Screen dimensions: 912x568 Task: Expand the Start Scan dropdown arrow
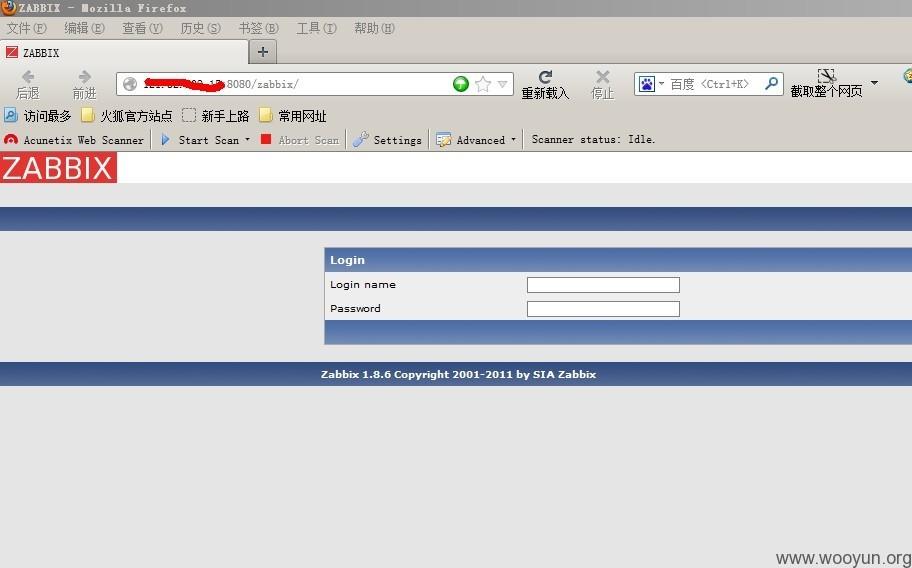coord(247,140)
